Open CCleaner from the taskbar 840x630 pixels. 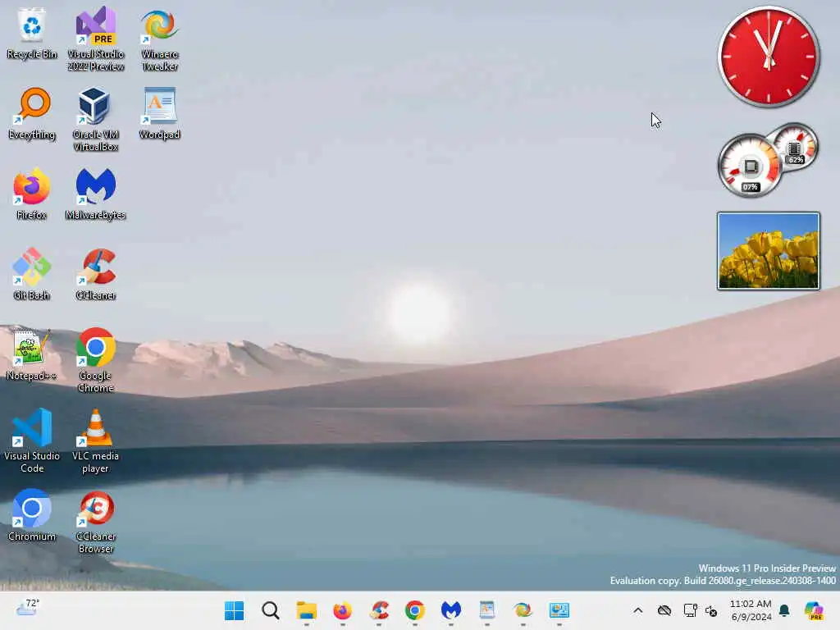tap(379, 610)
